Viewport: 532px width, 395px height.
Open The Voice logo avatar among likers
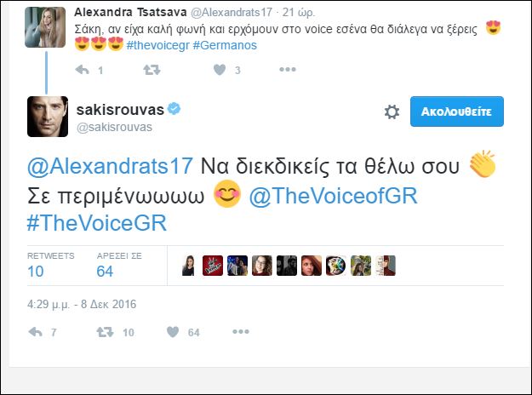pyautogui.click(x=213, y=266)
